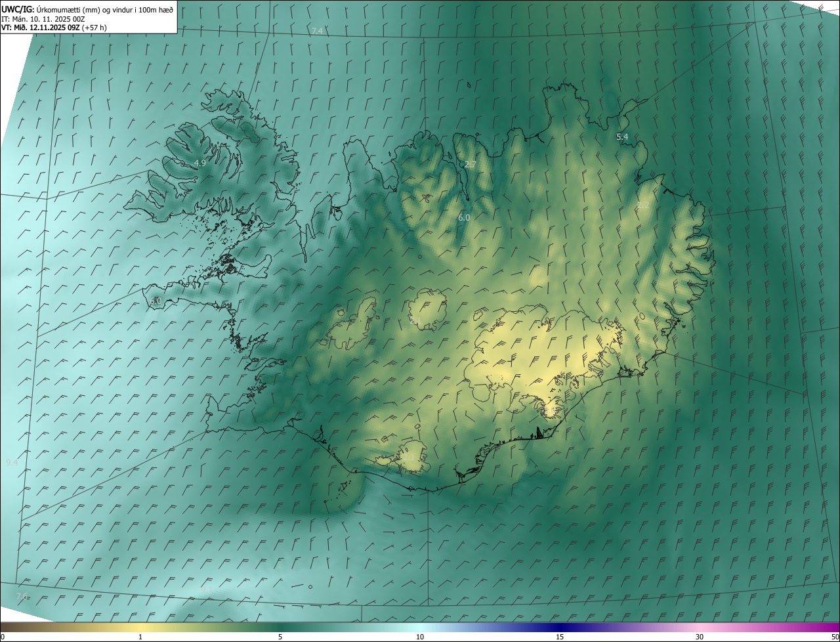This screenshot has width=840, height=642.
Task: Click the '7.4' value on the map
Action: pyautogui.click(x=318, y=31)
